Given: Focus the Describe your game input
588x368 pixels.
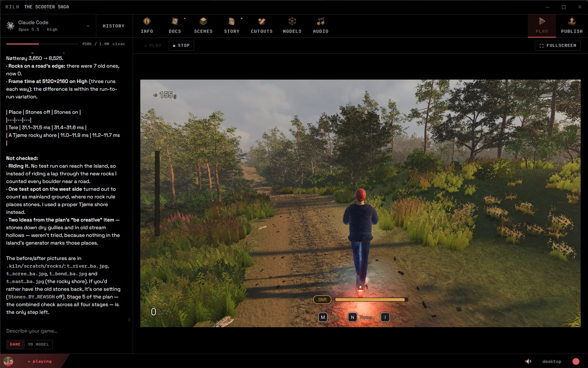Looking at the screenshot, I should [x=66, y=331].
